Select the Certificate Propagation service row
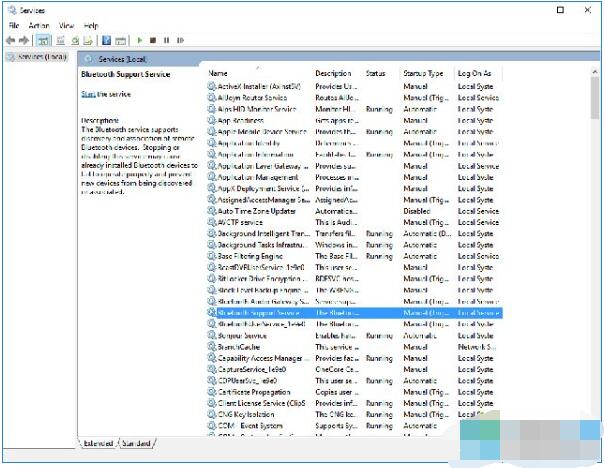 click(355, 392)
